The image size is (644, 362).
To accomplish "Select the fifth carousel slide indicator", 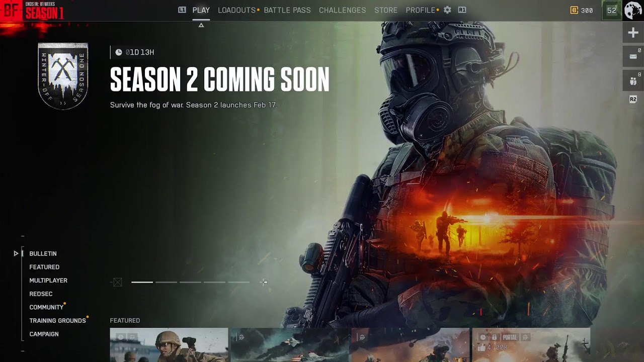I will pyautogui.click(x=238, y=282).
